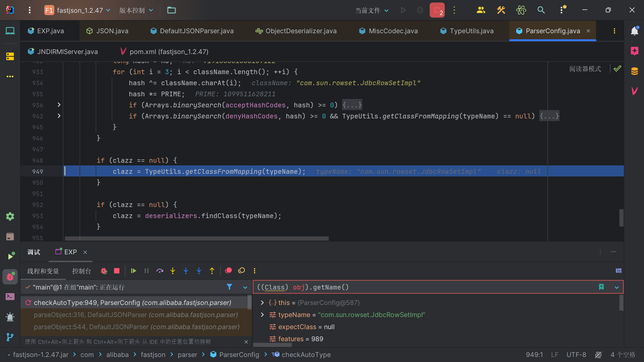Expand the 'this' ParserConfig variable

coord(262,303)
